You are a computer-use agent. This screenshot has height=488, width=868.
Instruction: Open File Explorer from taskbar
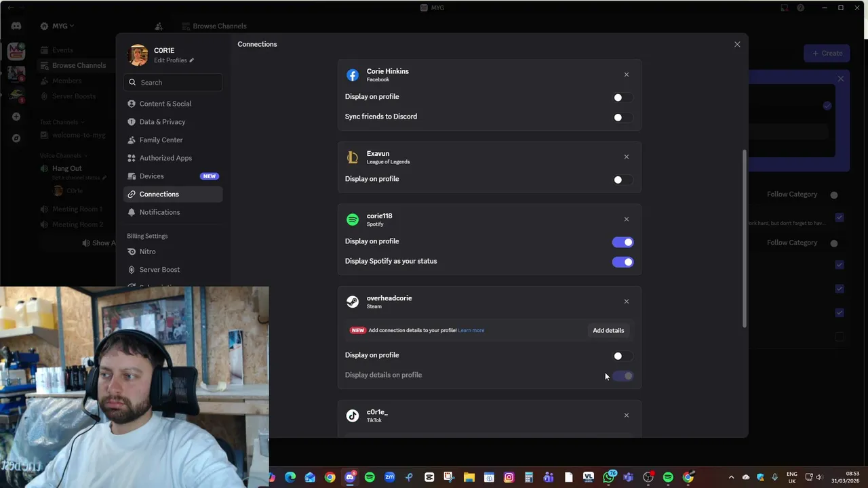pyautogui.click(x=469, y=477)
